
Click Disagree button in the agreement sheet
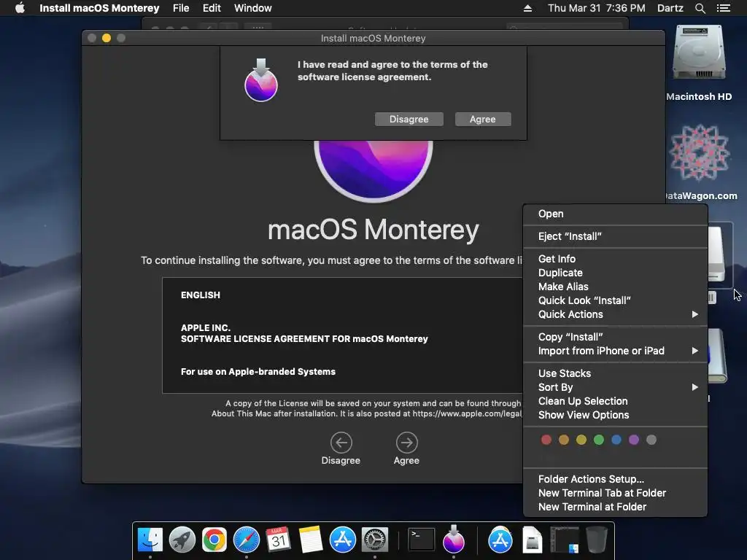tap(409, 119)
